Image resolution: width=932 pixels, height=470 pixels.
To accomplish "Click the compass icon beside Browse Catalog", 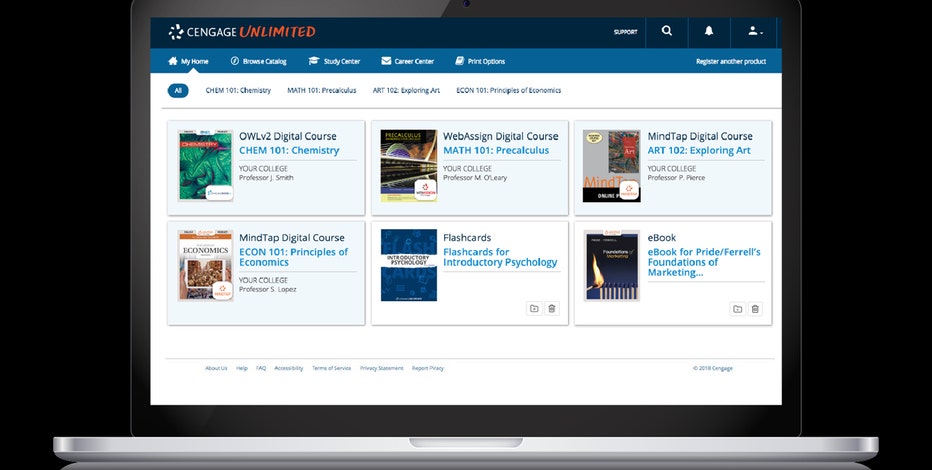I will [235, 61].
